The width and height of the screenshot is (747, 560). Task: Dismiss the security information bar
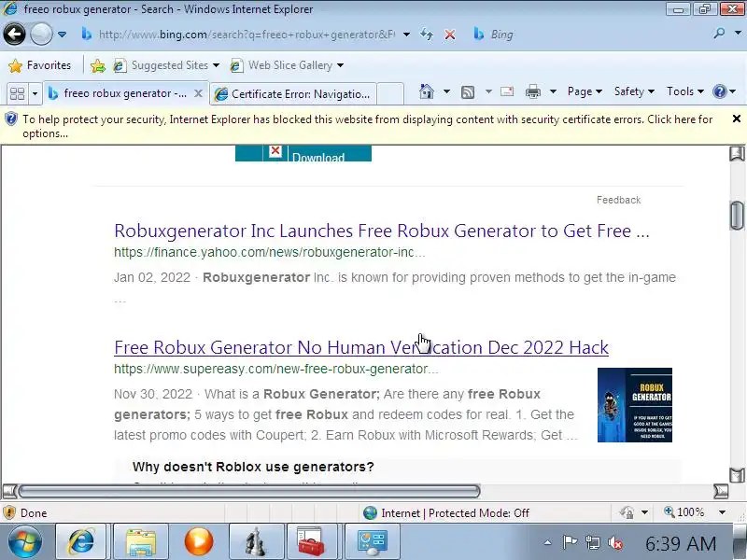pos(736,119)
